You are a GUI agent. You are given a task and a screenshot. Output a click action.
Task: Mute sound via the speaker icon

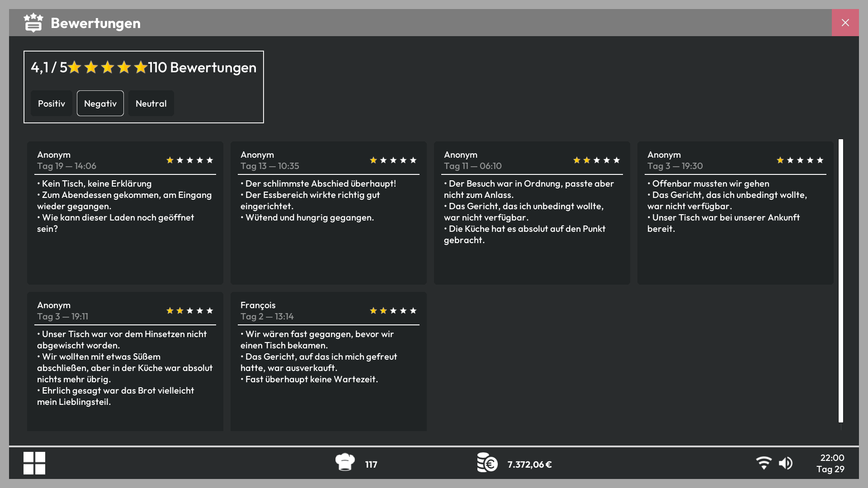click(x=786, y=463)
